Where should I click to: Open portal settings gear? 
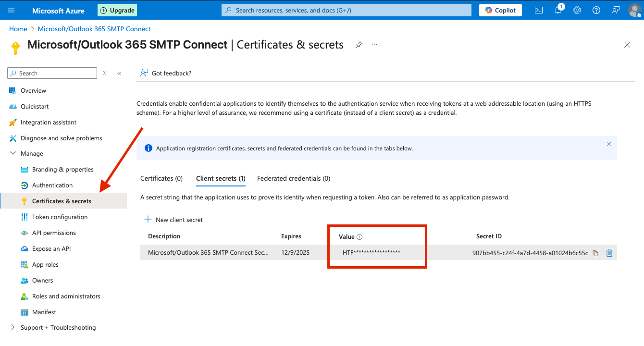(x=577, y=10)
